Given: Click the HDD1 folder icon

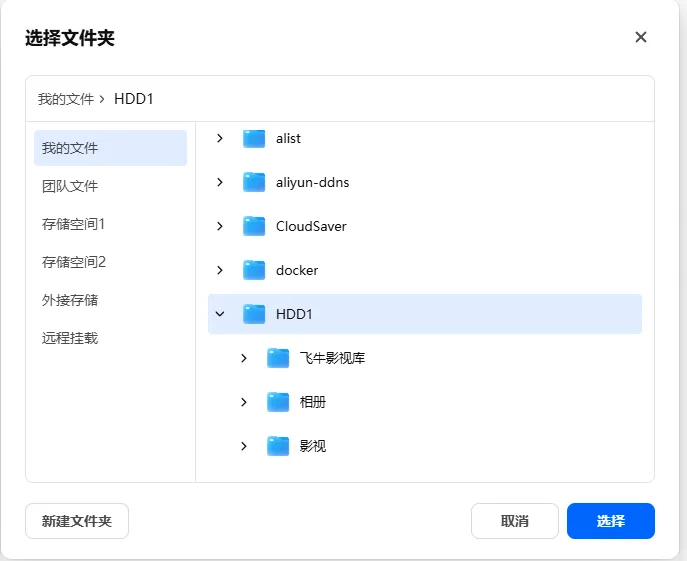Looking at the screenshot, I should tap(254, 314).
